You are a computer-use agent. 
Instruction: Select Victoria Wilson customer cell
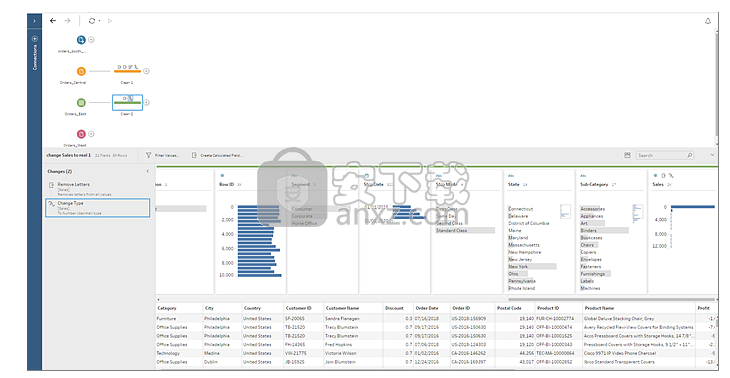coord(341,353)
